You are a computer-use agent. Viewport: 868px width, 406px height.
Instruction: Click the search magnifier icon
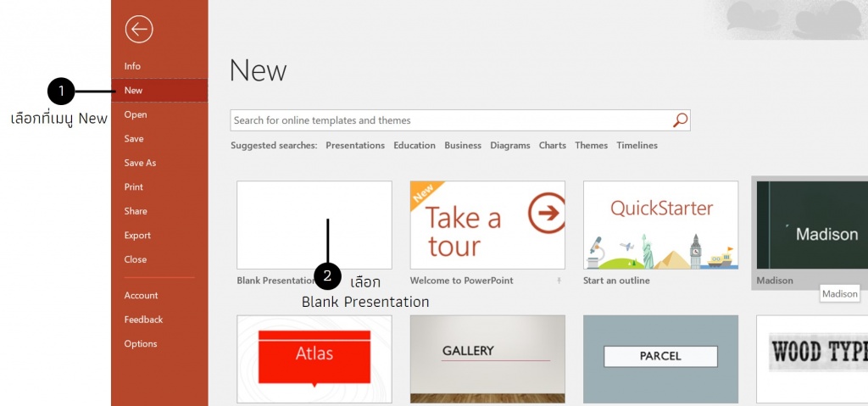pyautogui.click(x=680, y=120)
